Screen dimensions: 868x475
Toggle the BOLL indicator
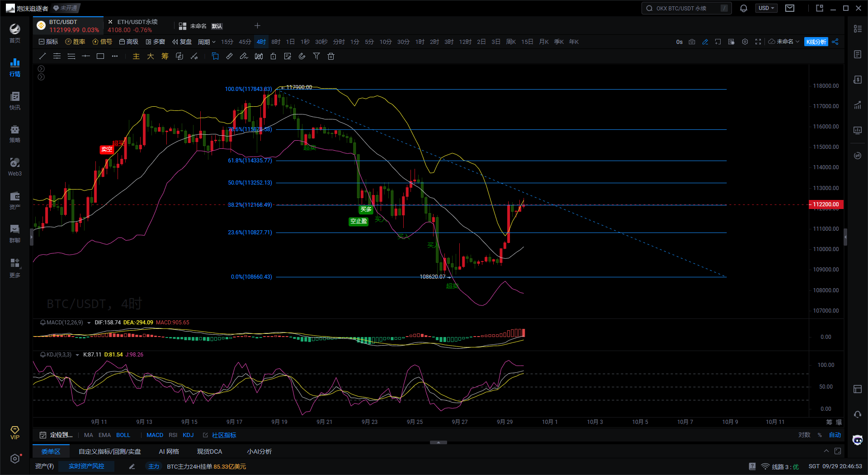pyautogui.click(x=123, y=435)
